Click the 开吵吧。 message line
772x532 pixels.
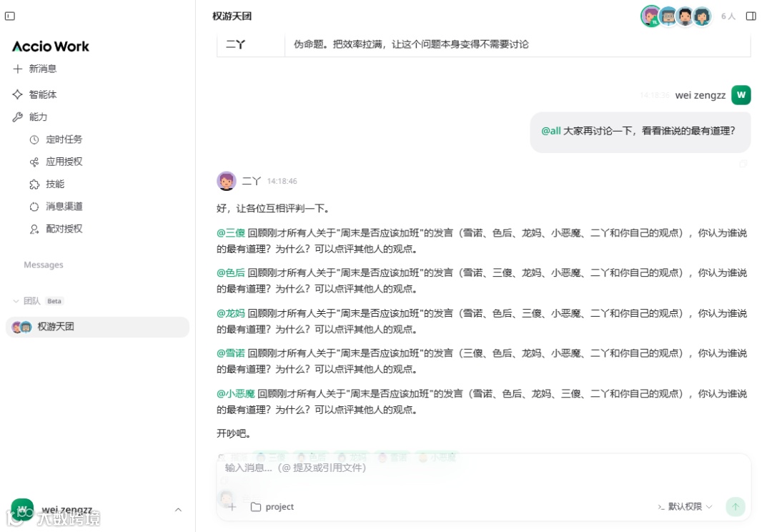(234, 434)
